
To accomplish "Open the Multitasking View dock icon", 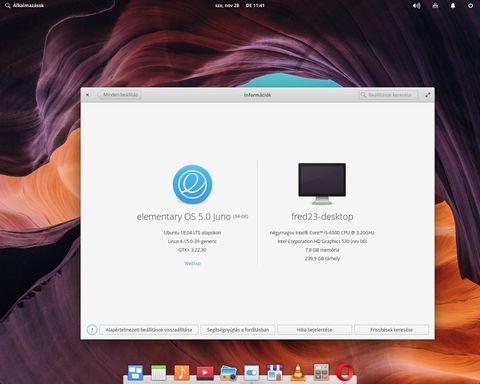I will pos(135,372).
